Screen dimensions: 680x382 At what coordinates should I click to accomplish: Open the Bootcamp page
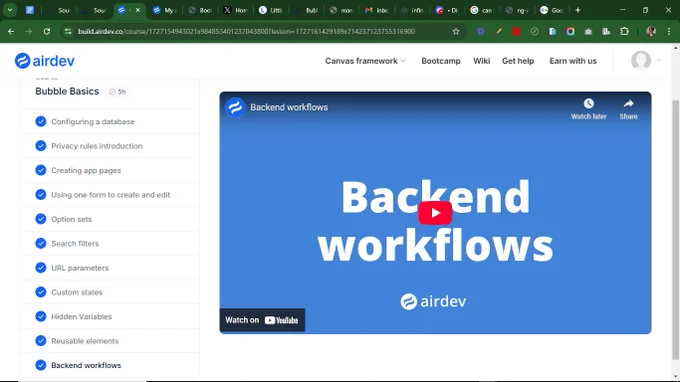click(x=441, y=61)
